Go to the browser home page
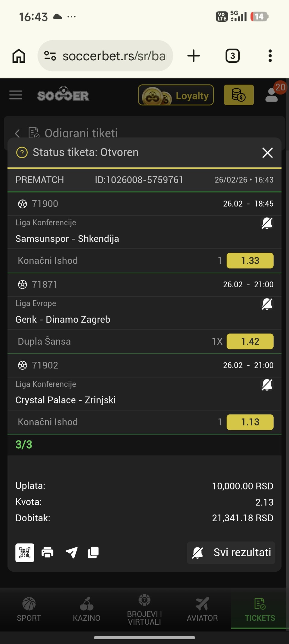 tap(19, 56)
